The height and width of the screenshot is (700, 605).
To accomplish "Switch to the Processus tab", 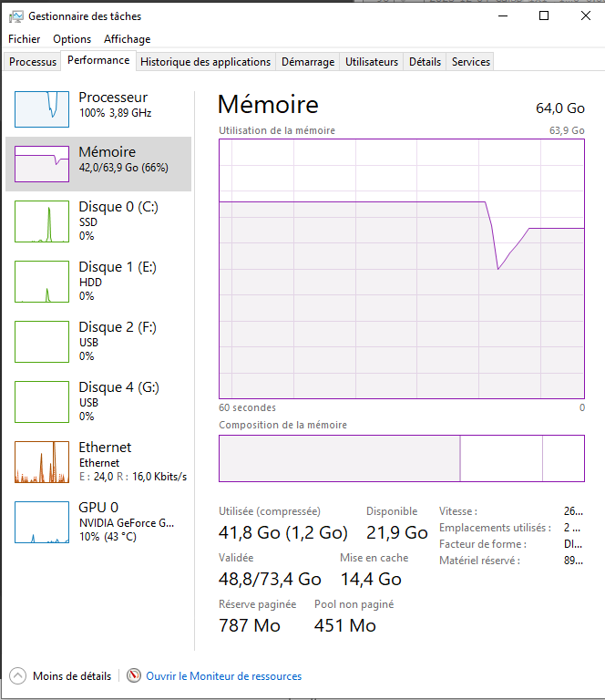I will pyautogui.click(x=33, y=62).
